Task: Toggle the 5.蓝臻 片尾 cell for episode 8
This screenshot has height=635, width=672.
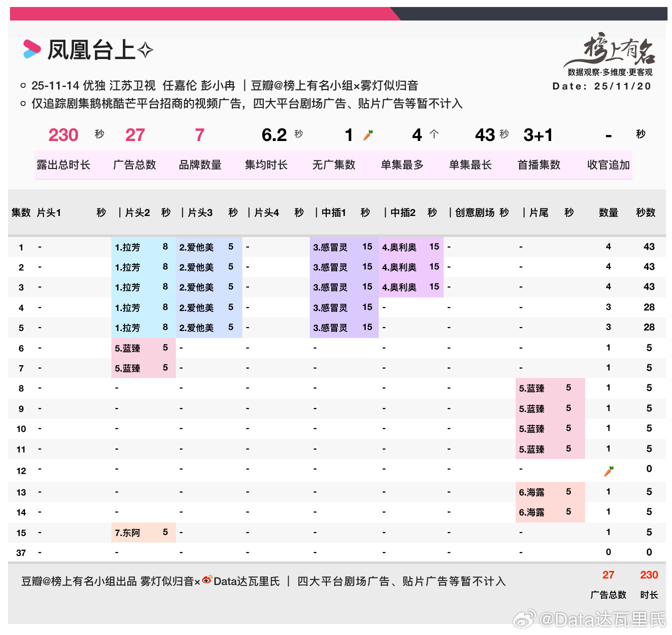Action: coord(531,388)
